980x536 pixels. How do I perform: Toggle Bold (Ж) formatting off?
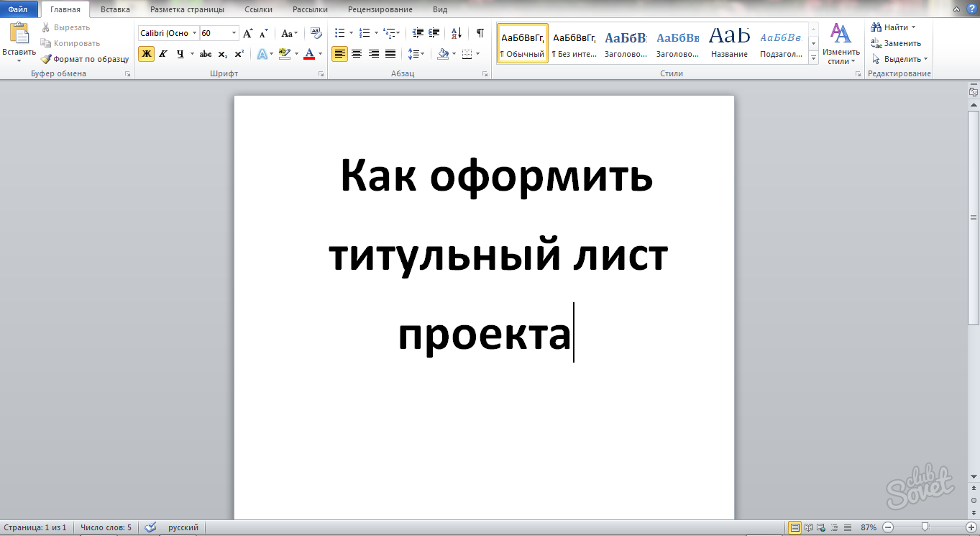click(x=146, y=54)
